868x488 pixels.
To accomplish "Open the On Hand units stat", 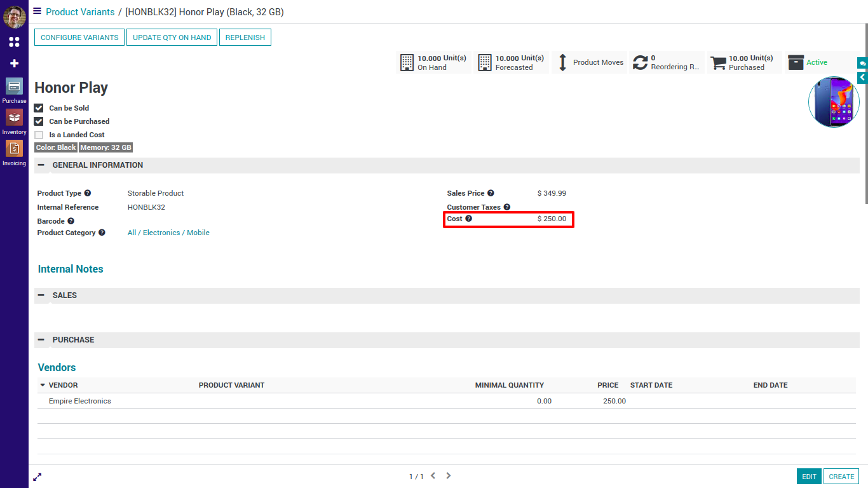I will [433, 62].
